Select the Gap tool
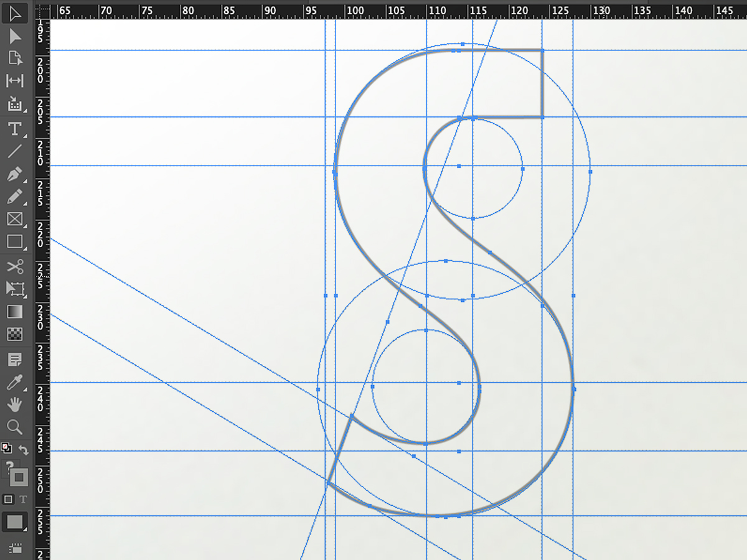 tap(15, 81)
